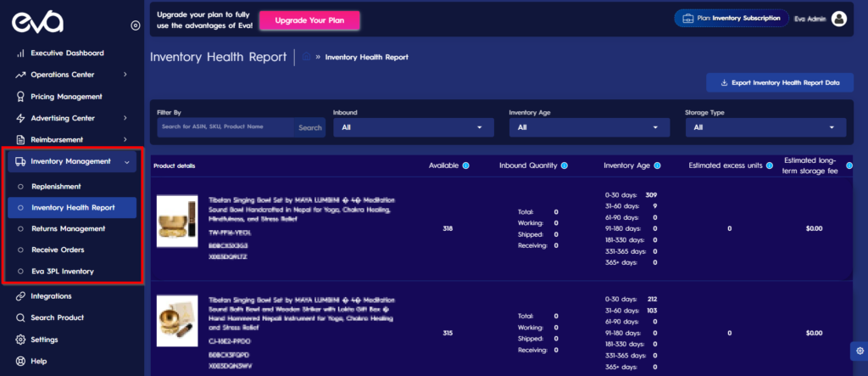Expand the Advertising Center chevron
This screenshot has height=376, width=868.
click(125, 118)
